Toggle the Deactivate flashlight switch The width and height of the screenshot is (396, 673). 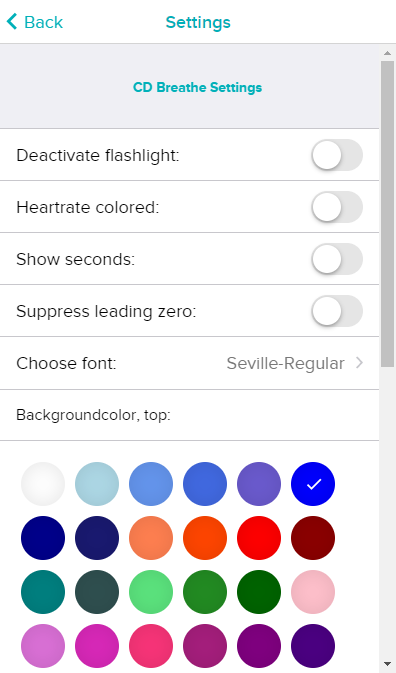[337, 155]
